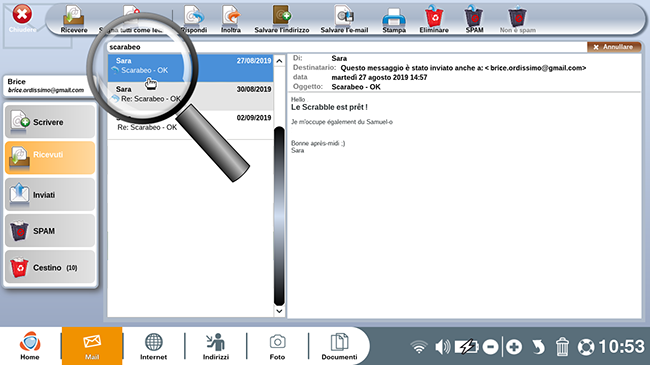This screenshot has height=365, width=650.
Task: Click the subject line Scarabeo - OK in header
Action: pyautogui.click(x=356, y=87)
